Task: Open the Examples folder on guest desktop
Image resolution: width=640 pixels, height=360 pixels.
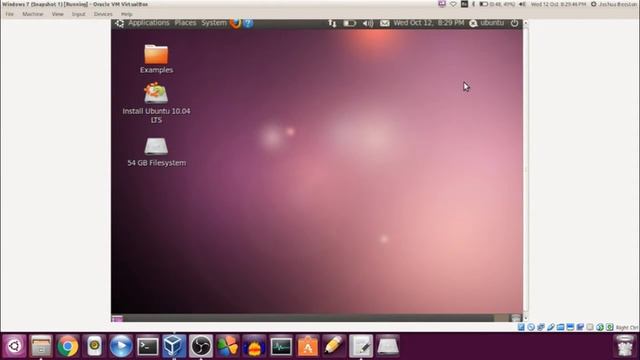Action: point(156,59)
